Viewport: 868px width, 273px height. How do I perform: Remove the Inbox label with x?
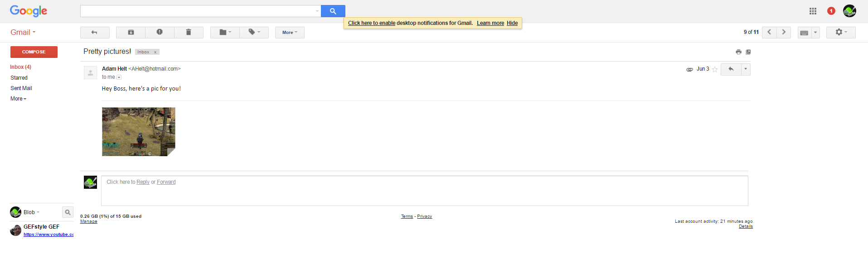tap(155, 52)
